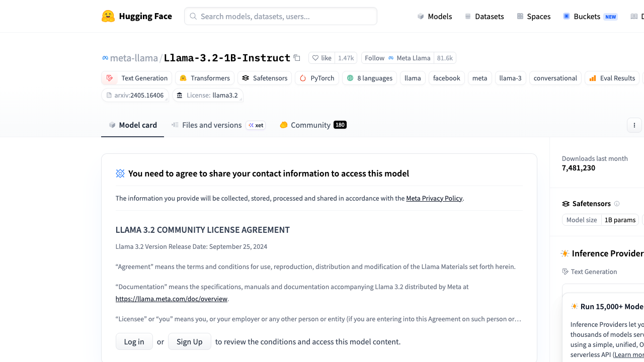Follow Meta Llama organization

(x=397, y=58)
